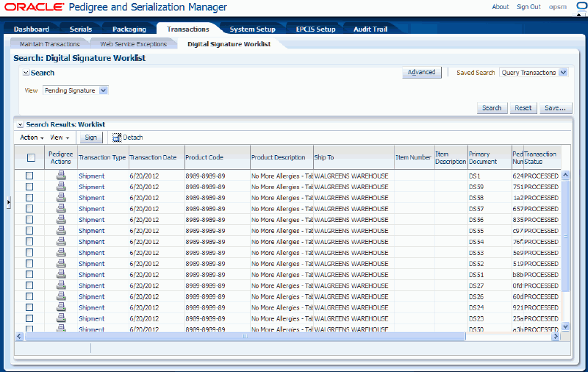Image resolution: width=588 pixels, height=372 pixels.
Task: Click horizontal scrollbar right arrow
Action: coord(556,337)
